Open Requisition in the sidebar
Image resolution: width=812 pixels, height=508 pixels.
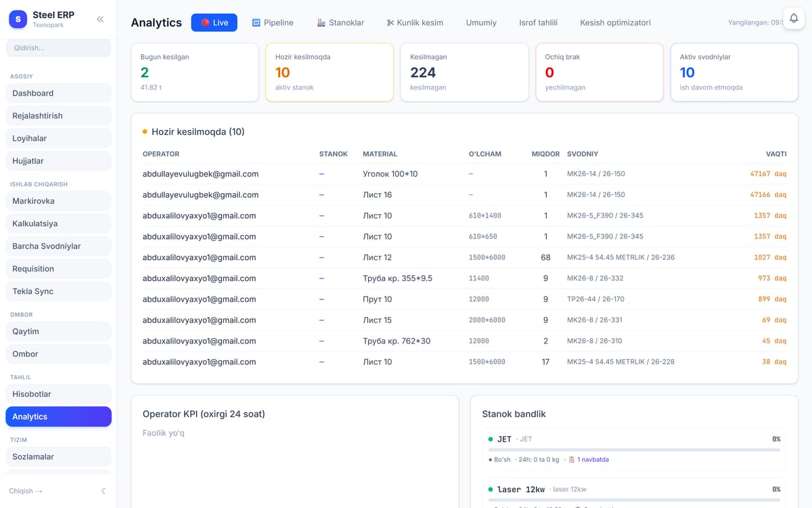pos(58,269)
